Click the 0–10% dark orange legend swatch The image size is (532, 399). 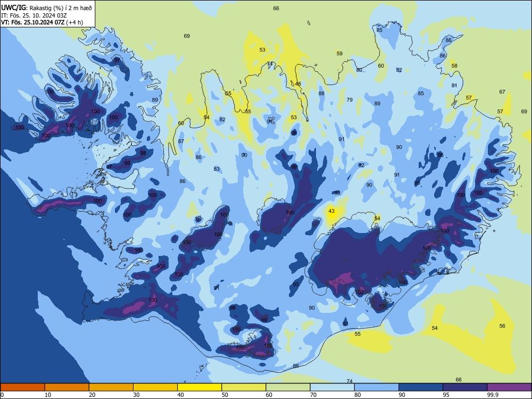coord(22,387)
